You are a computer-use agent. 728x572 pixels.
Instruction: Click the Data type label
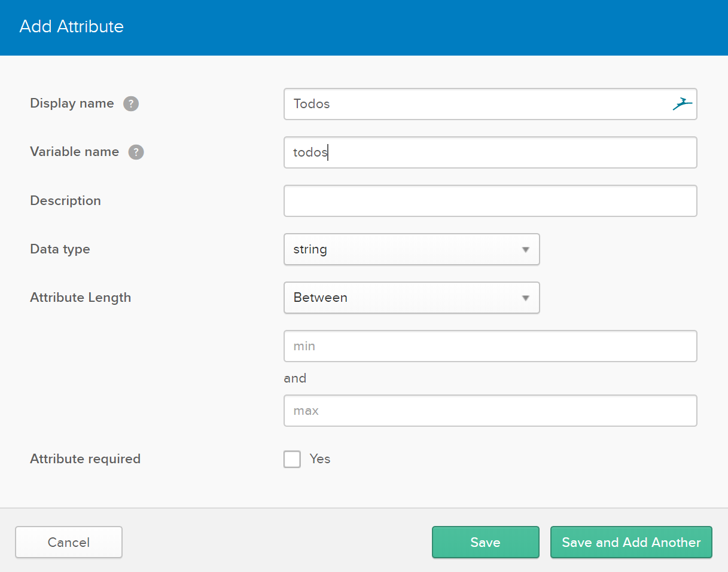coord(60,249)
